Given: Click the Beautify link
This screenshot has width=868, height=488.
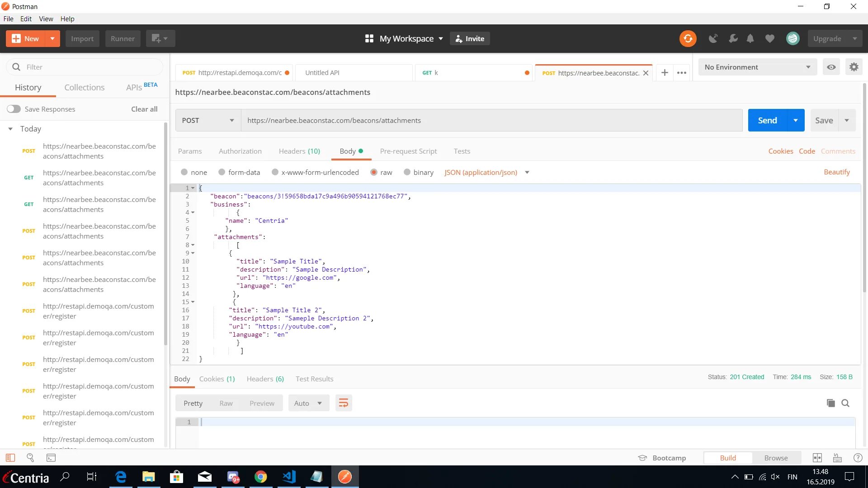Looking at the screenshot, I should (x=836, y=172).
